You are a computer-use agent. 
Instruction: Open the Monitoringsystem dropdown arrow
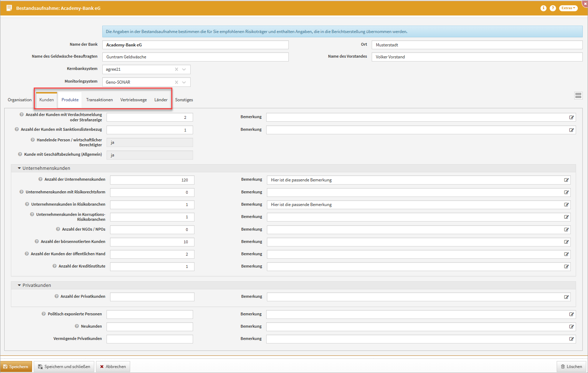(184, 82)
